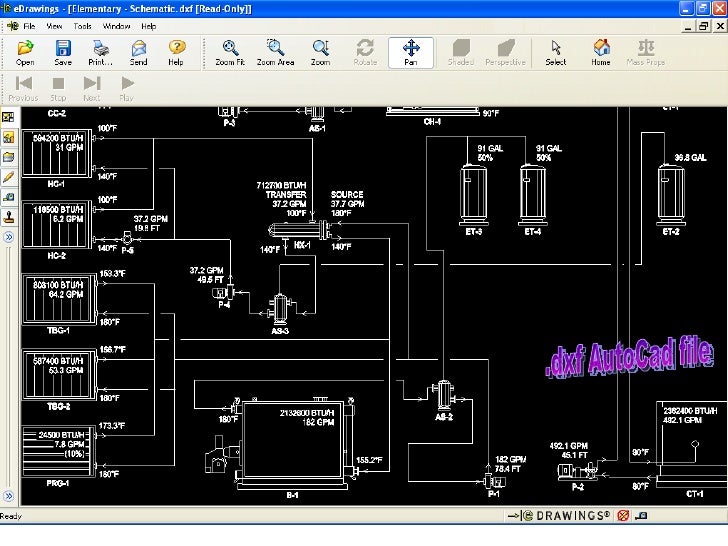
Task: Click the HX-1 heat exchanger label
Action: [302, 245]
